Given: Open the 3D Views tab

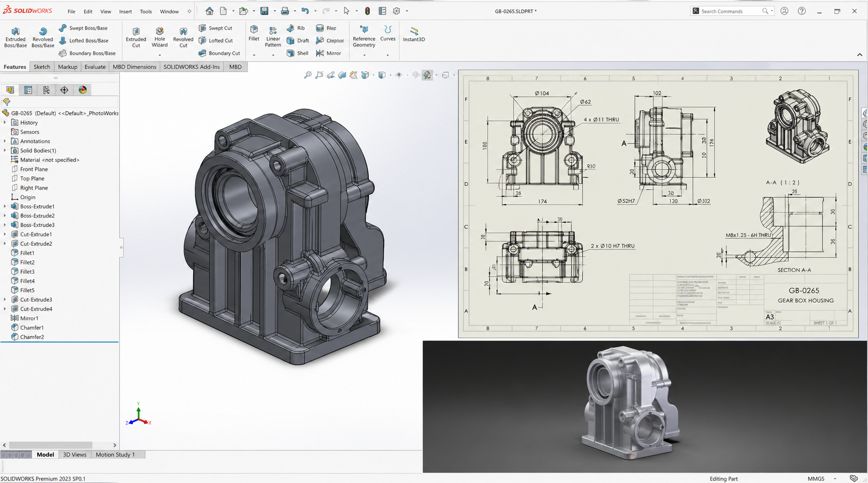Looking at the screenshot, I should point(75,455).
